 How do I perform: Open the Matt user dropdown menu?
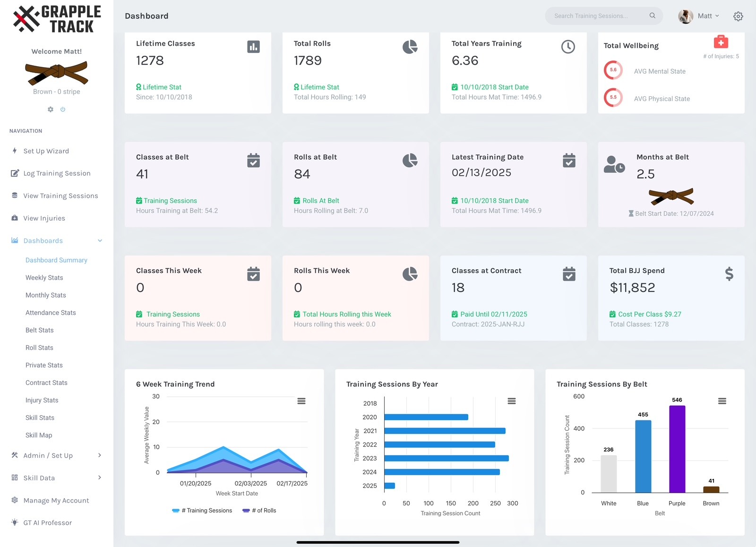tap(699, 16)
